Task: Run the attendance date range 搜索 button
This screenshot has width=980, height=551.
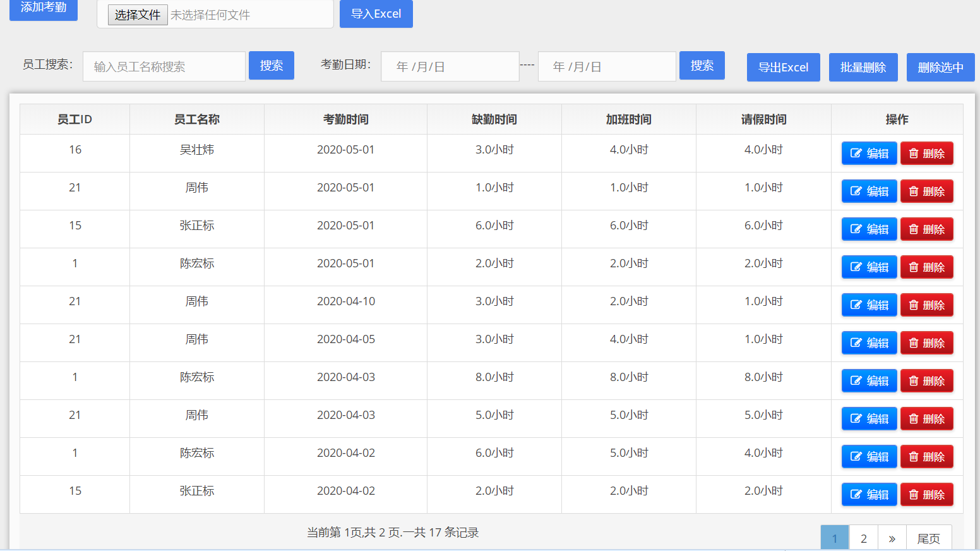Action: coord(702,66)
